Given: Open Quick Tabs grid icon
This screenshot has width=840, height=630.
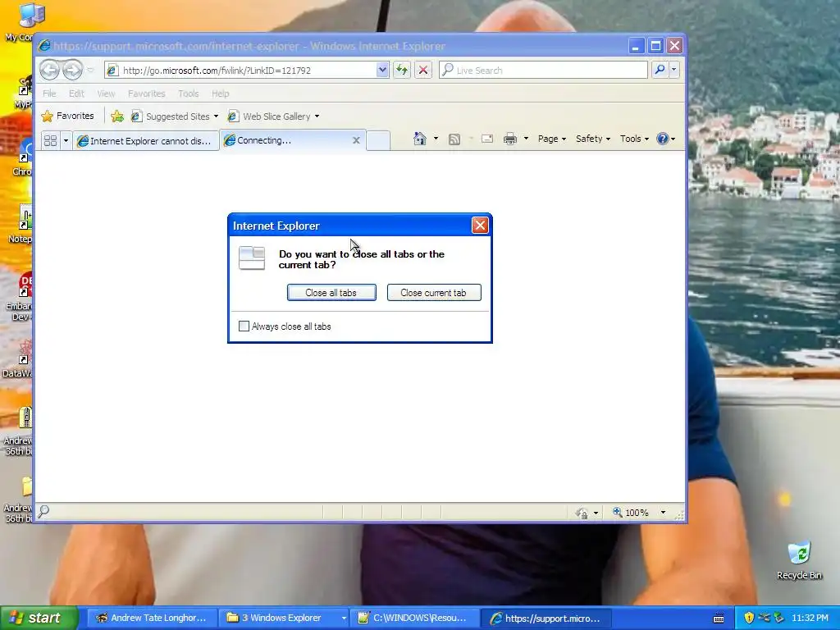Looking at the screenshot, I should tap(50, 141).
